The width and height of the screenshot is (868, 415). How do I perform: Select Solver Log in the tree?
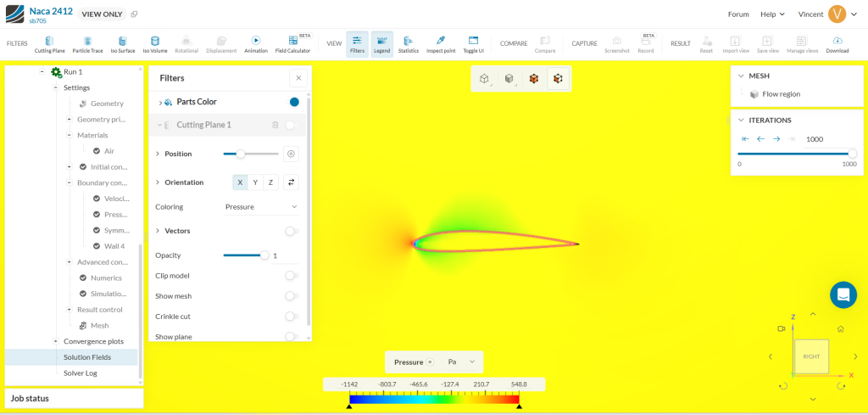point(80,373)
